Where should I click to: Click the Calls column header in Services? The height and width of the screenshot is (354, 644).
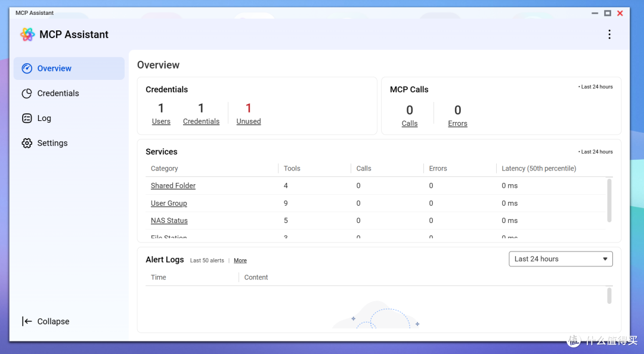(364, 169)
